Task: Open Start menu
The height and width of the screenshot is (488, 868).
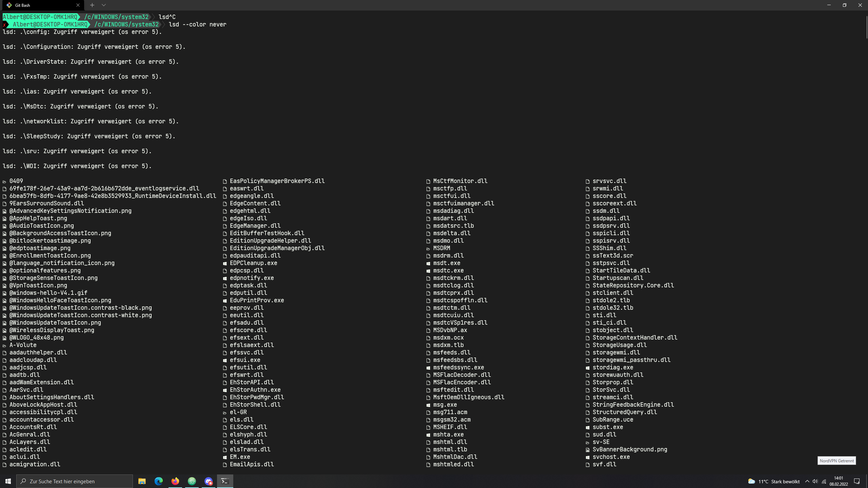Action: click(x=7, y=481)
